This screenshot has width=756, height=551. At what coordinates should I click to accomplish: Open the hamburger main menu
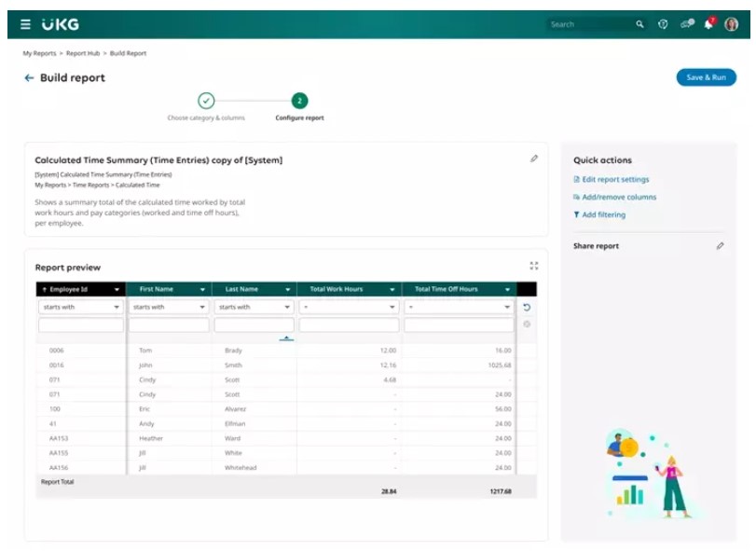point(25,24)
